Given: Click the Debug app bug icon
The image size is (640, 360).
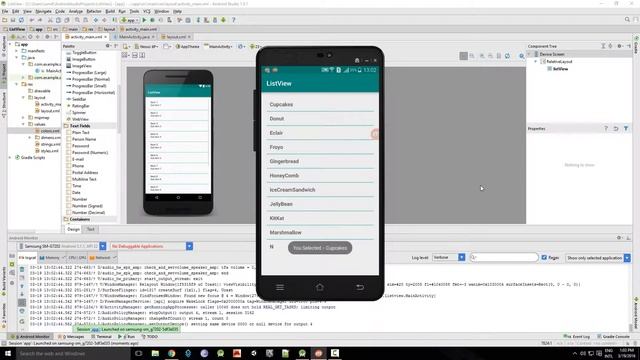Looking at the screenshot, I should pos(152,20).
